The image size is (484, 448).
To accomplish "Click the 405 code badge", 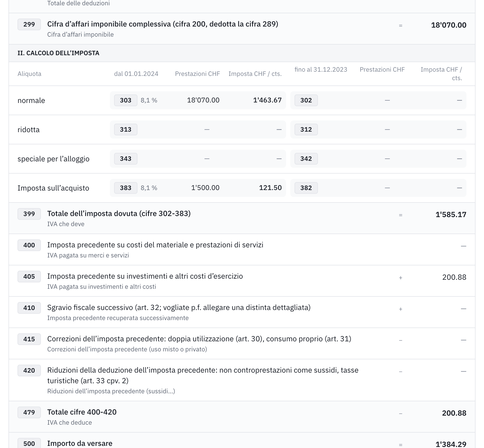I will [x=29, y=277].
